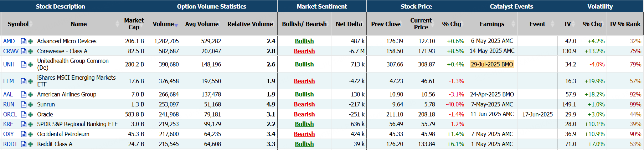Open the document icon in the OXY row
The width and height of the screenshot is (644, 150).
(x=24, y=134)
